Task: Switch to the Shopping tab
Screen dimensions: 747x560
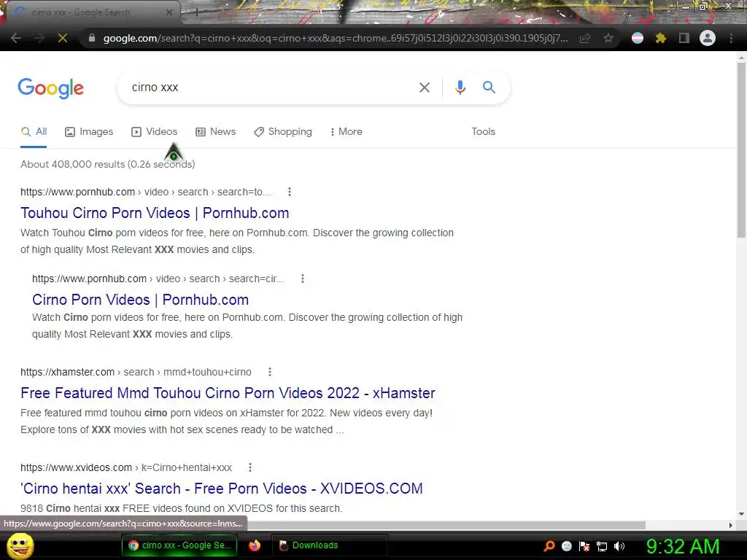Action: [x=283, y=132]
